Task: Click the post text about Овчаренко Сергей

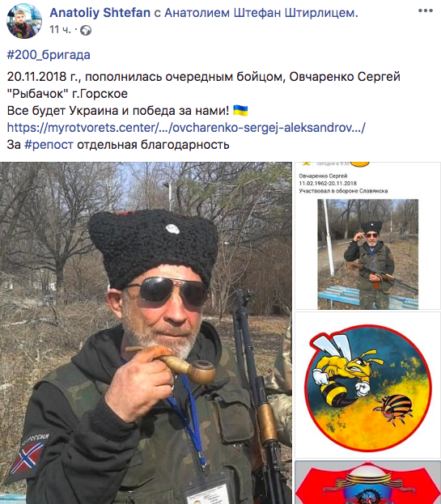Action: [x=203, y=85]
